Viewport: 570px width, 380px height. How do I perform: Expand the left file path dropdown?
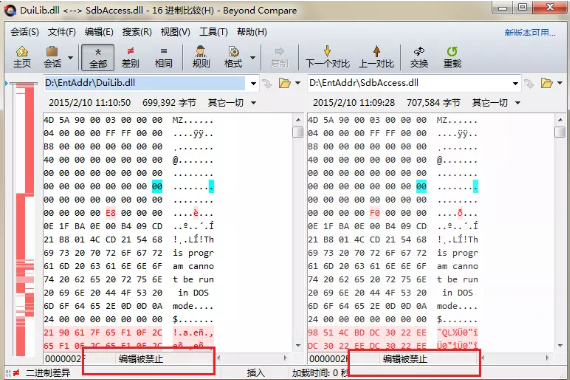[x=253, y=83]
